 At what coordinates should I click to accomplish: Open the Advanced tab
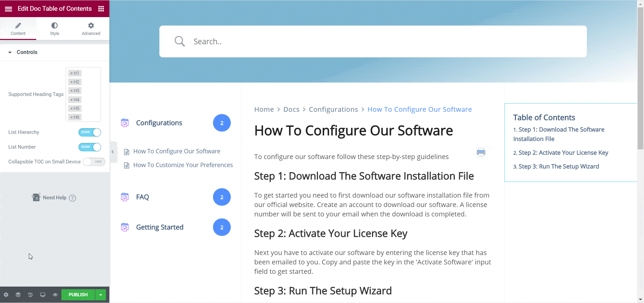(91, 29)
